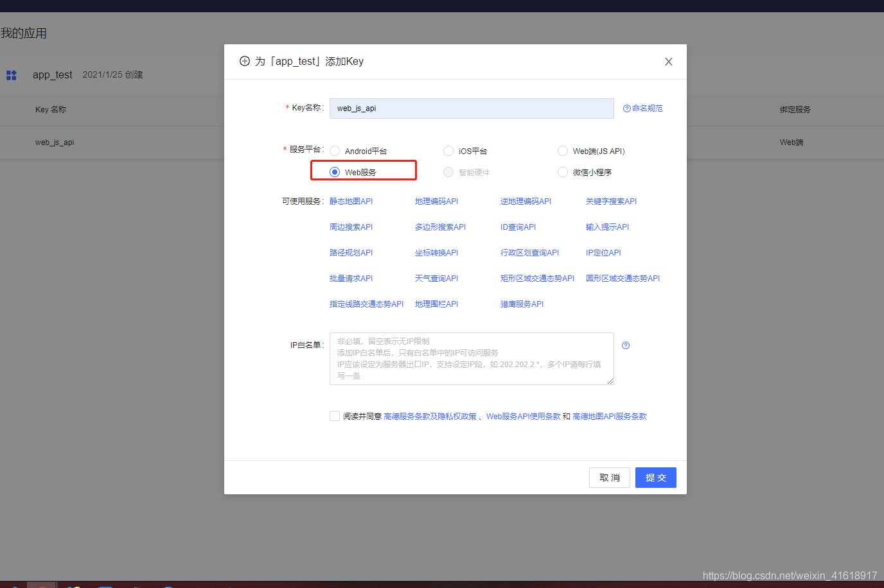Click the Key 名称 column header

(x=51, y=110)
